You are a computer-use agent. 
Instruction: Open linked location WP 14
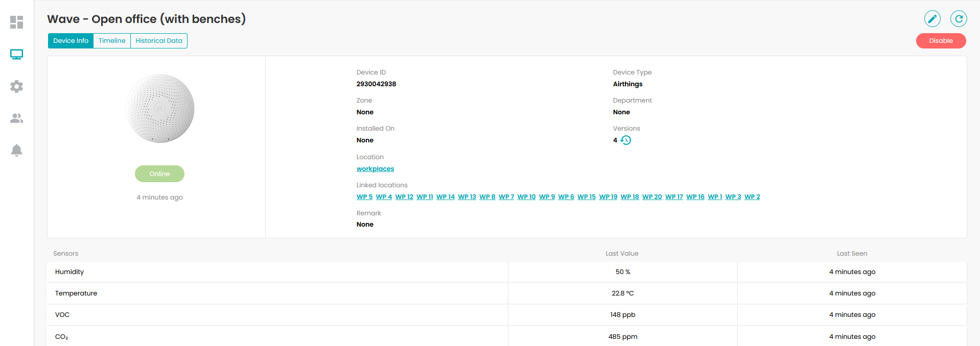(x=446, y=197)
